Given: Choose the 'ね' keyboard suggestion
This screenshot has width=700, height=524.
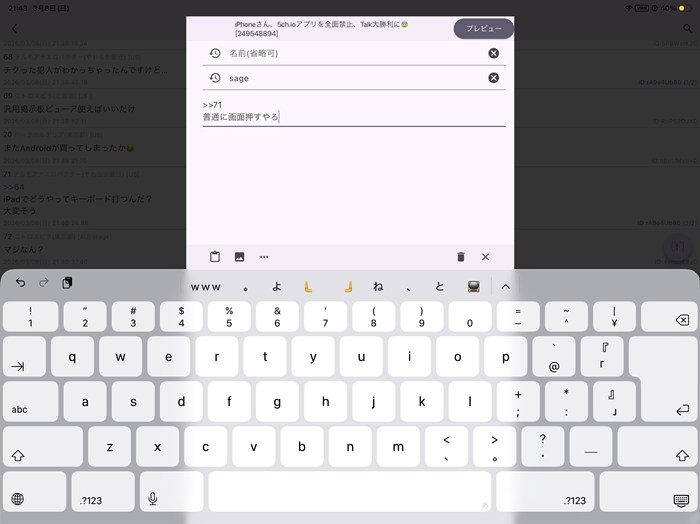Looking at the screenshot, I should (x=378, y=286).
